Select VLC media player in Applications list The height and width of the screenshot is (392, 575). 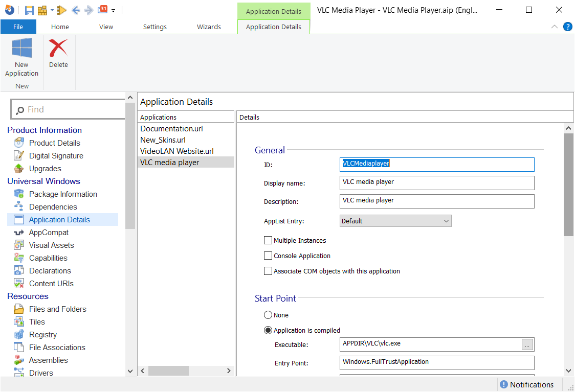click(x=186, y=163)
